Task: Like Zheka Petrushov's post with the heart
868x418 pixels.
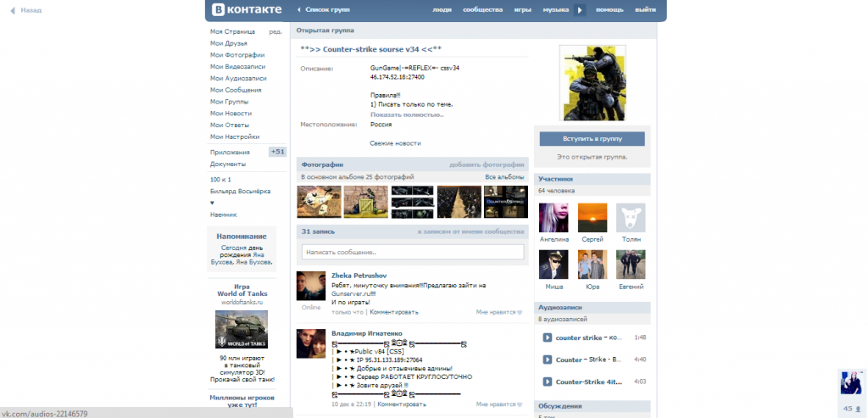Action: [520, 312]
